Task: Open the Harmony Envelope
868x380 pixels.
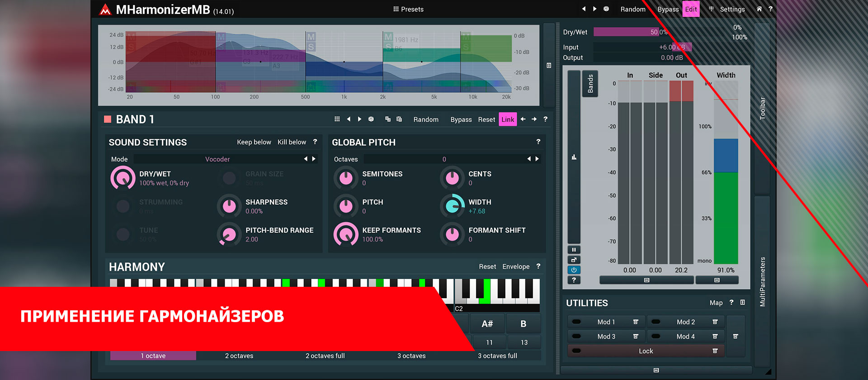Action: click(516, 267)
